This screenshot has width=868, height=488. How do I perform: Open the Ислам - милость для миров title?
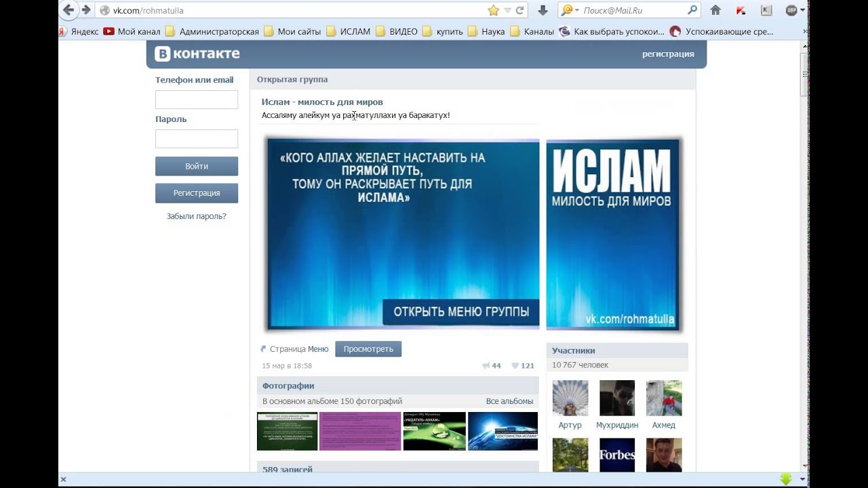[322, 102]
